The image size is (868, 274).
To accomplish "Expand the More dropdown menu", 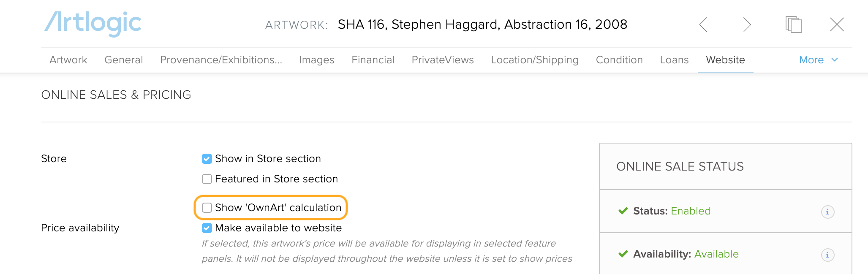I will pyautogui.click(x=819, y=60).
